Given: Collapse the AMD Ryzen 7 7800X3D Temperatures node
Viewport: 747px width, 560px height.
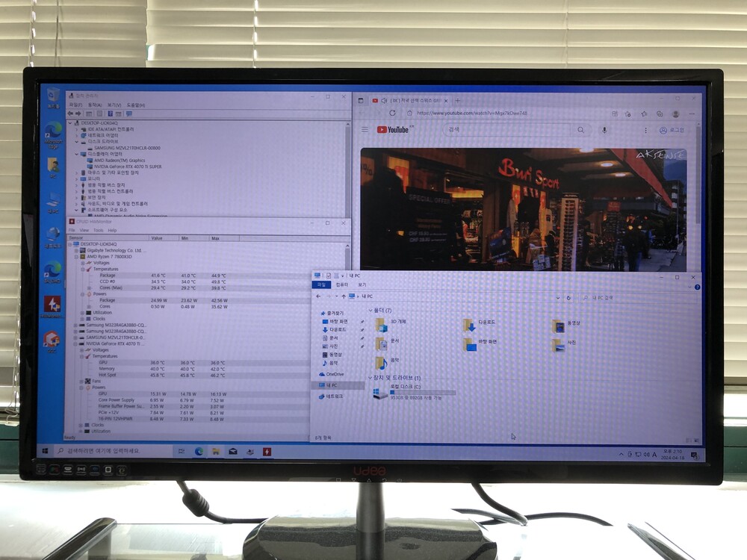Looking at the screenshot, I should [84, 269].
